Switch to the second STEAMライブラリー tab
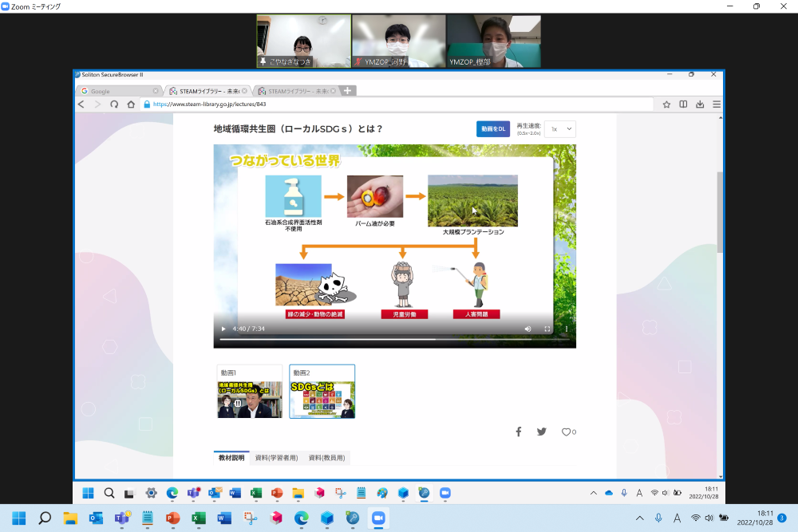 pyautogui.click(x=297, y=91)
